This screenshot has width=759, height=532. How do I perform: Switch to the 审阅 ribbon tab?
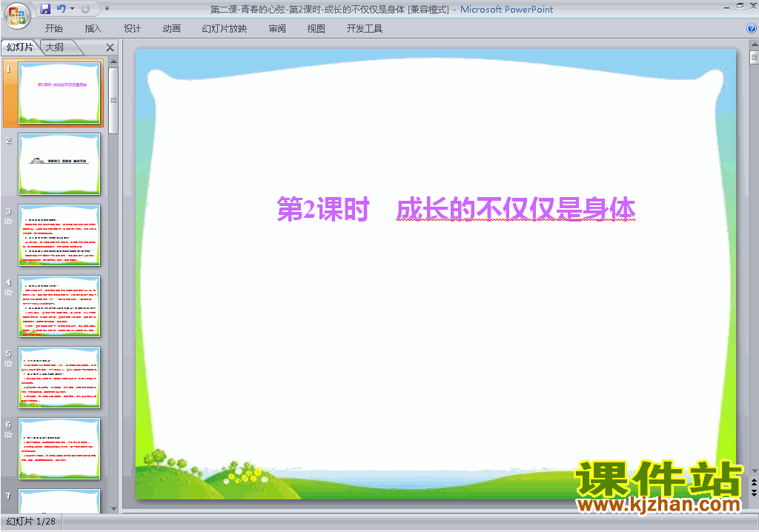pyautogui.click(x=277, y=29)
